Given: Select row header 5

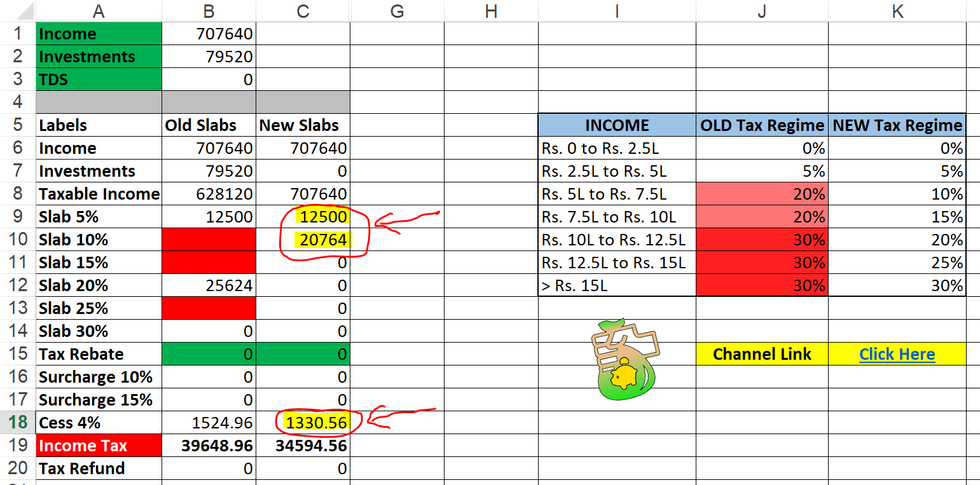Looking at the screenshot, I should (17, 125).
